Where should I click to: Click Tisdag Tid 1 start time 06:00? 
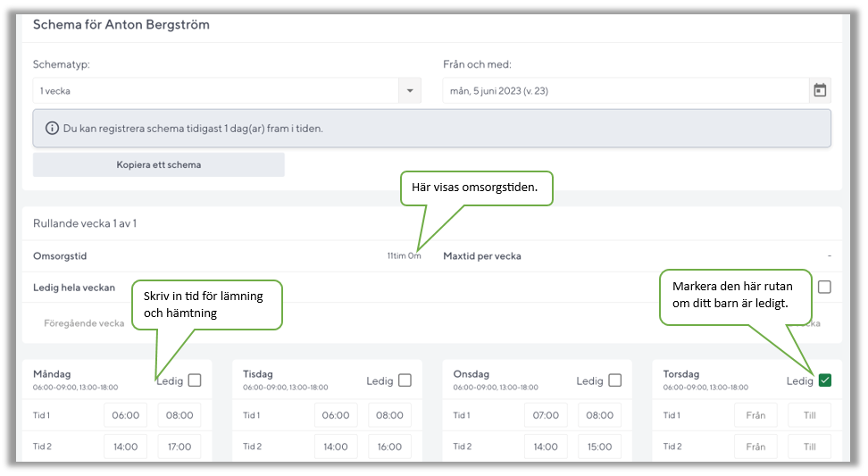pos(336,415)
